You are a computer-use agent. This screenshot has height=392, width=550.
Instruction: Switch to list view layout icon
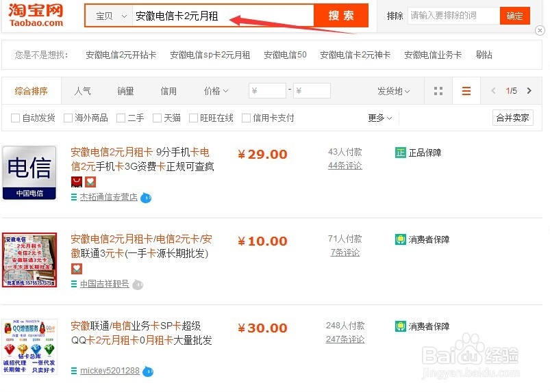click(x=466, y=91)
